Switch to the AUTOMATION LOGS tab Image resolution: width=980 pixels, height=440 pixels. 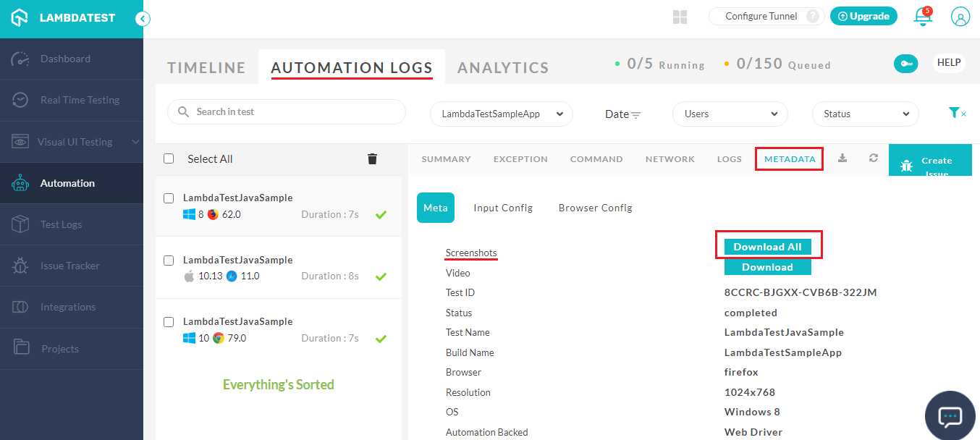pyautogui.click(x=352, y=67)
